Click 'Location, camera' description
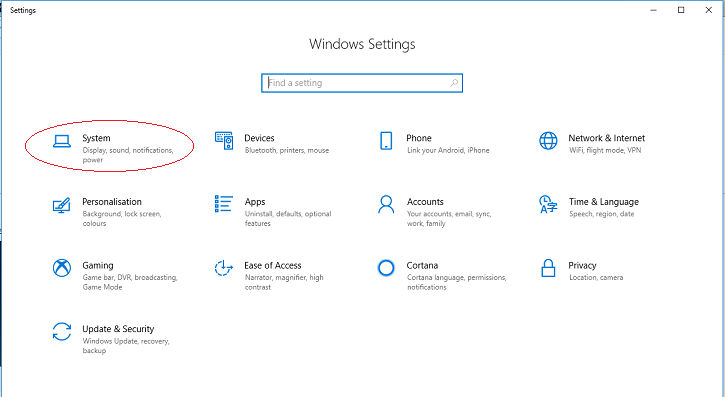Viewport: 725px width, 397px height. click(x=596, y=278)
